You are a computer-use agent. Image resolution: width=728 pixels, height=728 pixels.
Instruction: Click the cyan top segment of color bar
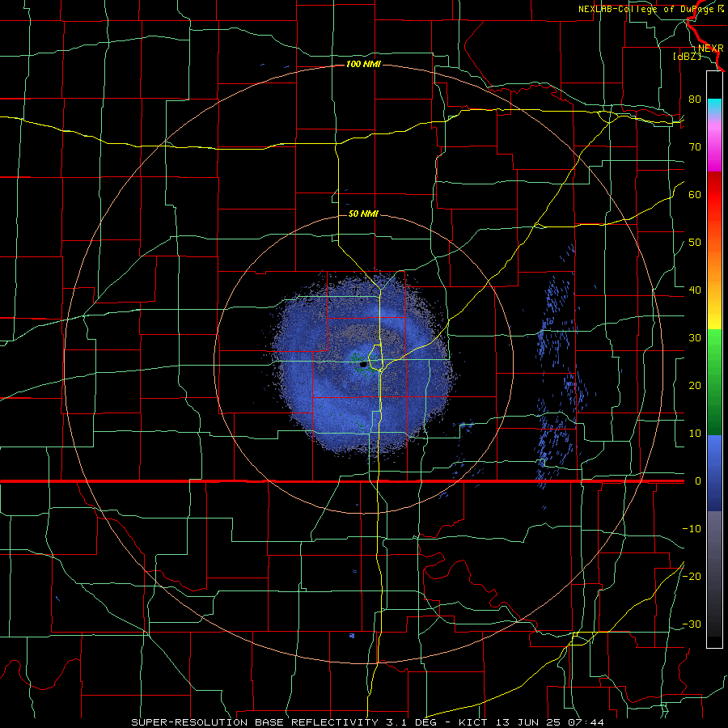(x=714, y=106)
